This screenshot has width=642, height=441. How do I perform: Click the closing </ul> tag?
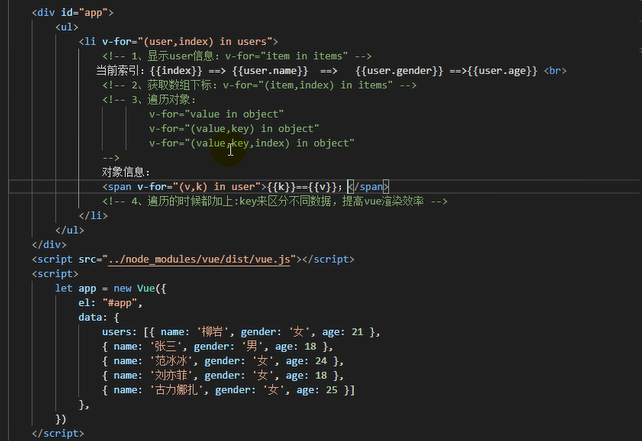point(70,230)
